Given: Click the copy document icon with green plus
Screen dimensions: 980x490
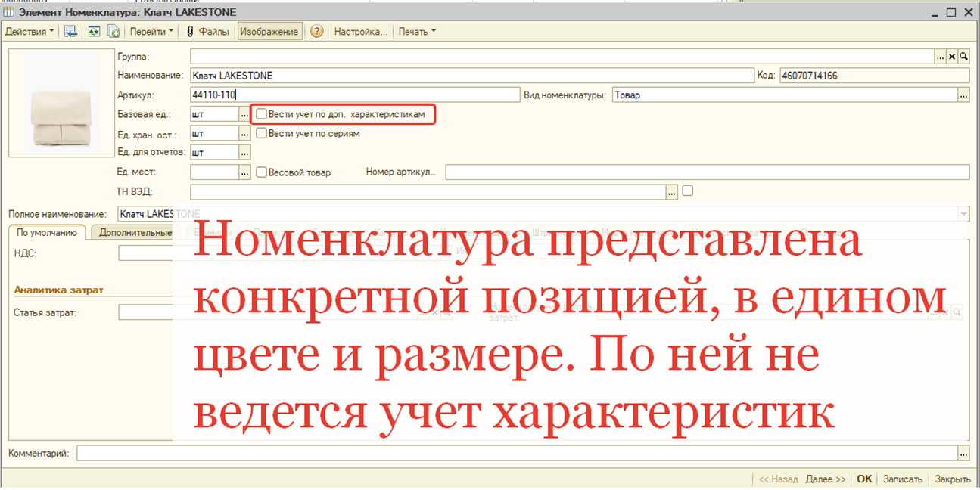Looking at the screenshot, I should [114, 31].
